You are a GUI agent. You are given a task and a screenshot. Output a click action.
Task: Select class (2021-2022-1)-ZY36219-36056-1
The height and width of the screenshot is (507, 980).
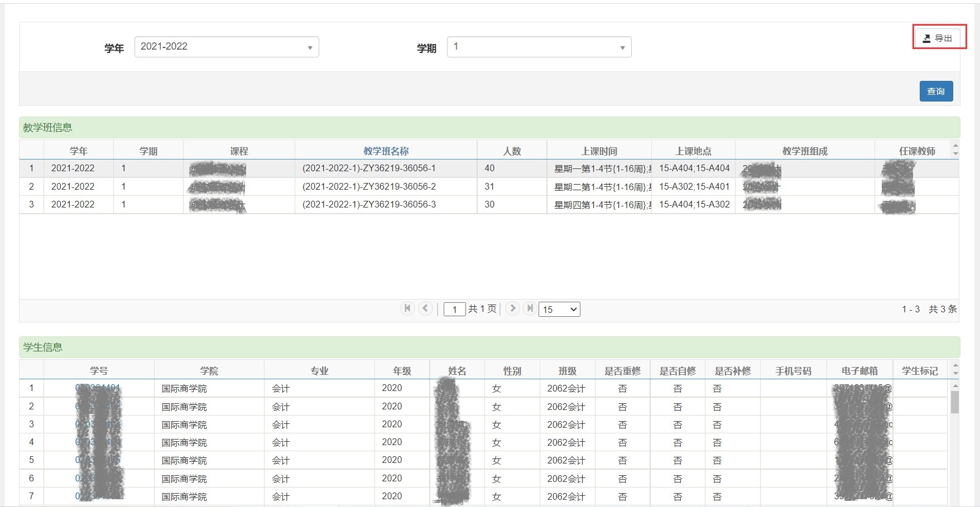(x=369, y=168)
